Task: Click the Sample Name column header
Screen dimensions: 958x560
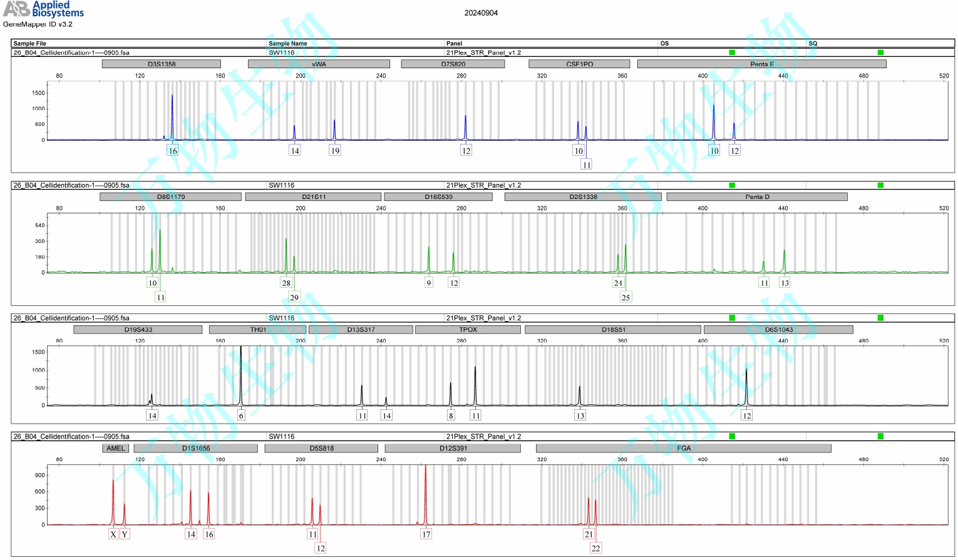Action: 288,44
